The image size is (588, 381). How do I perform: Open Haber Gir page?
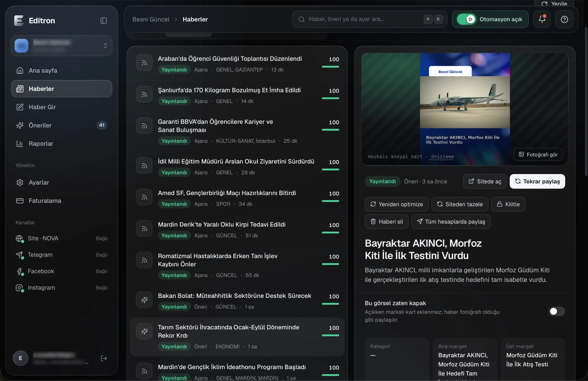(x=61, y=107)
